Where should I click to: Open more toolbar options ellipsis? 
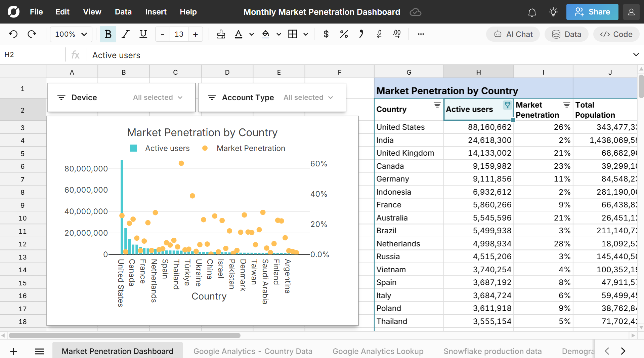[421, 34]
